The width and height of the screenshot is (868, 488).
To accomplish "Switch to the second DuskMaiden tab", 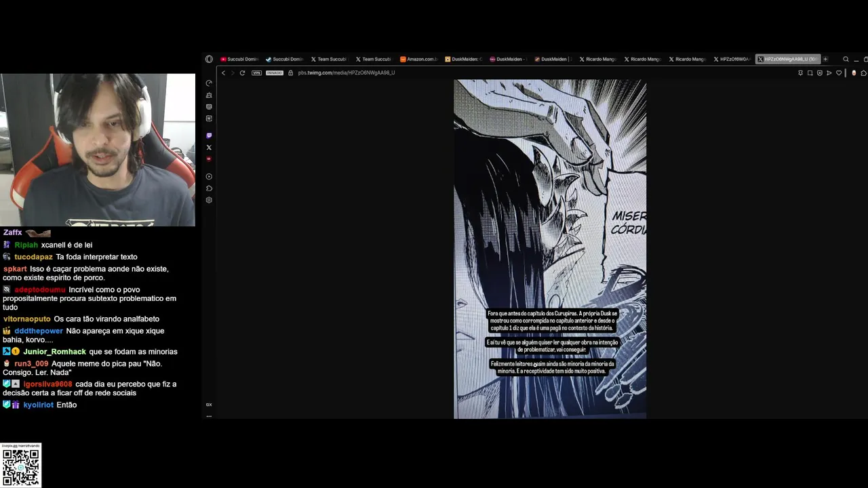I will click(508, 59).
